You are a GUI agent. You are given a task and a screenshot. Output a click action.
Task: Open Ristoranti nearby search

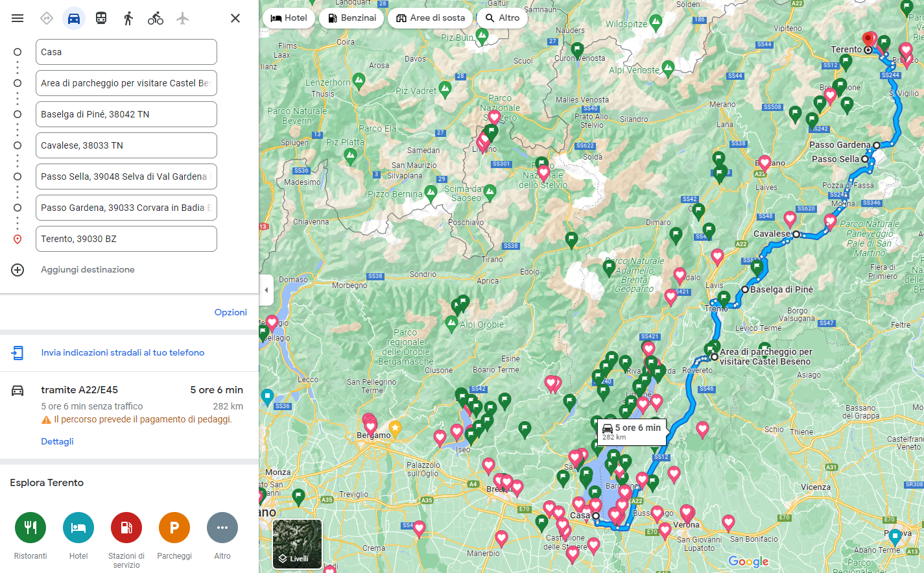(x=30, y=528)
